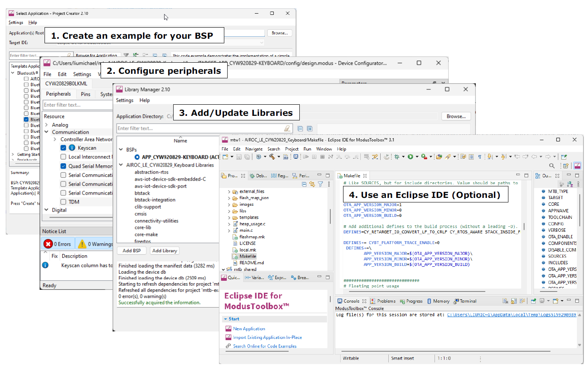Image resolution: width=588 pixels, height=369 pixels.
Task: Collapse the Digital group in Device Configurator
Action: pyautogui.click(x=46, y=210)
